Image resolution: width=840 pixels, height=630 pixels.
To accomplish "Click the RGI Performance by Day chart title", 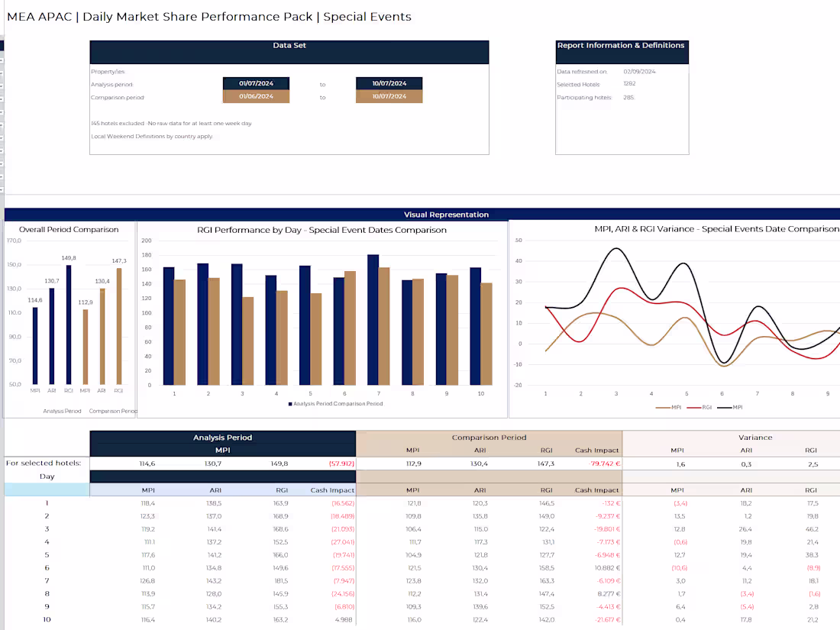I will tap(321, 230).
